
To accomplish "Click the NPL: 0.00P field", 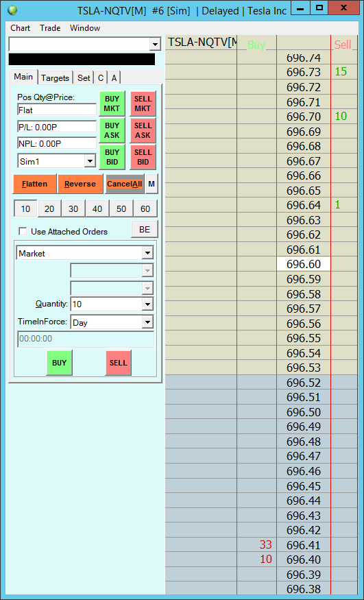I will pyautogui.click(x=57, y=143).
